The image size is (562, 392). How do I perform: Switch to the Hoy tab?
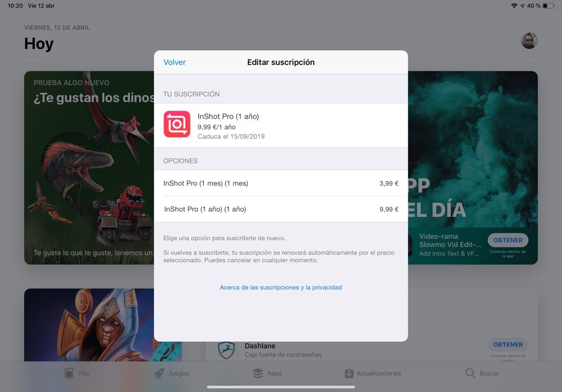tap(77, 373)
